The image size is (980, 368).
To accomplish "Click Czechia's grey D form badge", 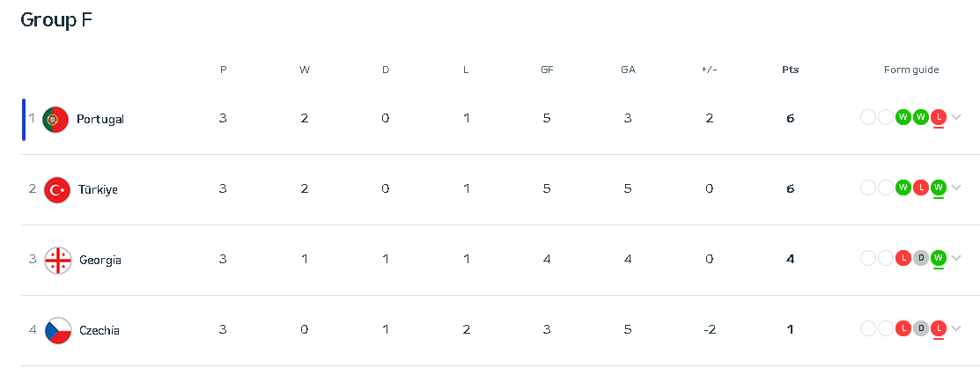I will 920,328.
